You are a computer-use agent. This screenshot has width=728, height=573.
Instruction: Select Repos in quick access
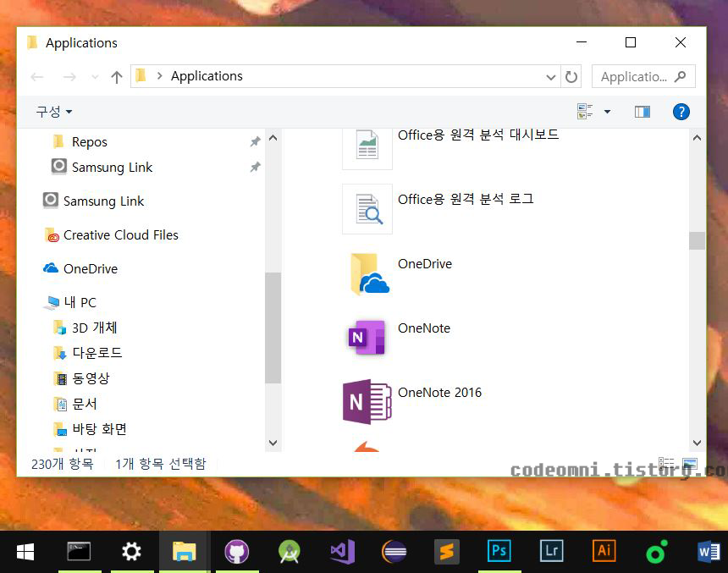90,141
